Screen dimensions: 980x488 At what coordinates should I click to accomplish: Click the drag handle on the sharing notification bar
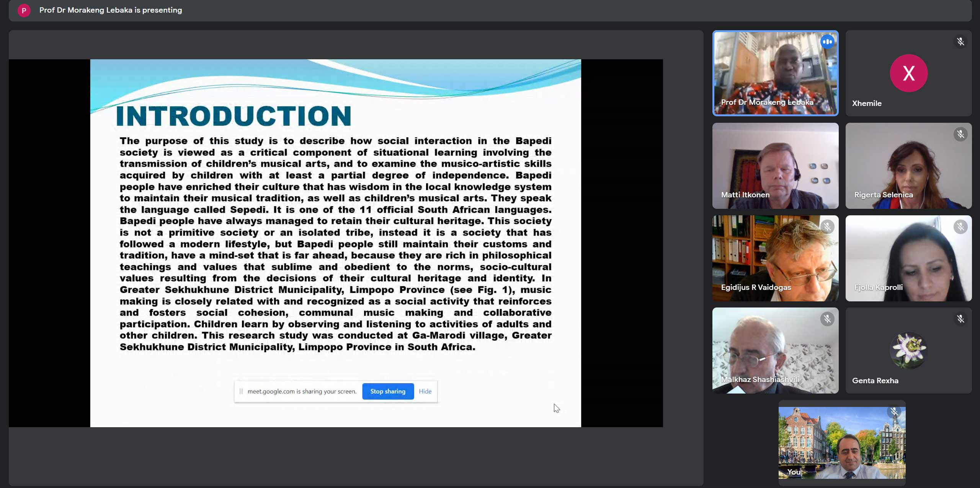point(241,391)
